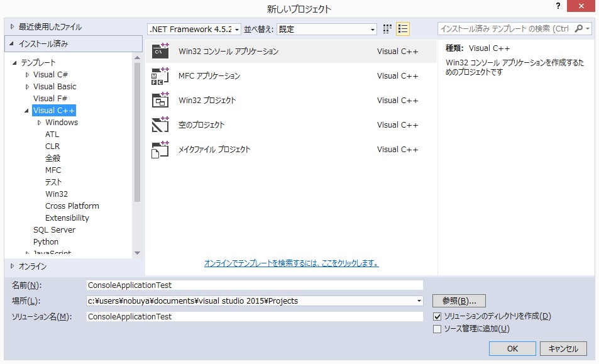Click the online templates search link
The height and width of the screenshot is (364, 599).
coord(292,263)
